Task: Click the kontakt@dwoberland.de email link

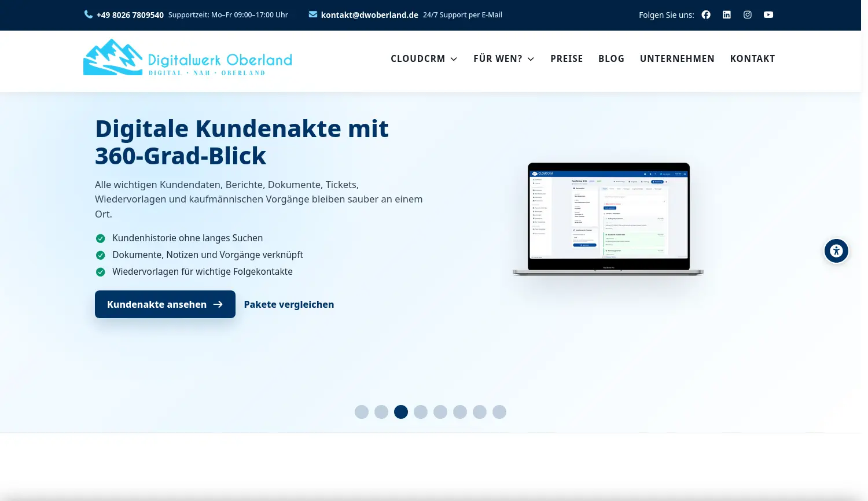Action: tap(370, 15)
